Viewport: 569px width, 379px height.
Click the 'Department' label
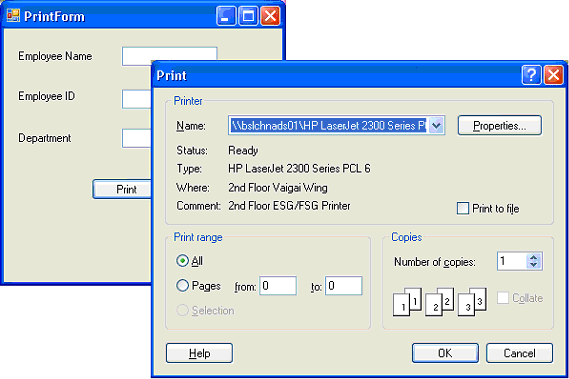click(45, 138)
